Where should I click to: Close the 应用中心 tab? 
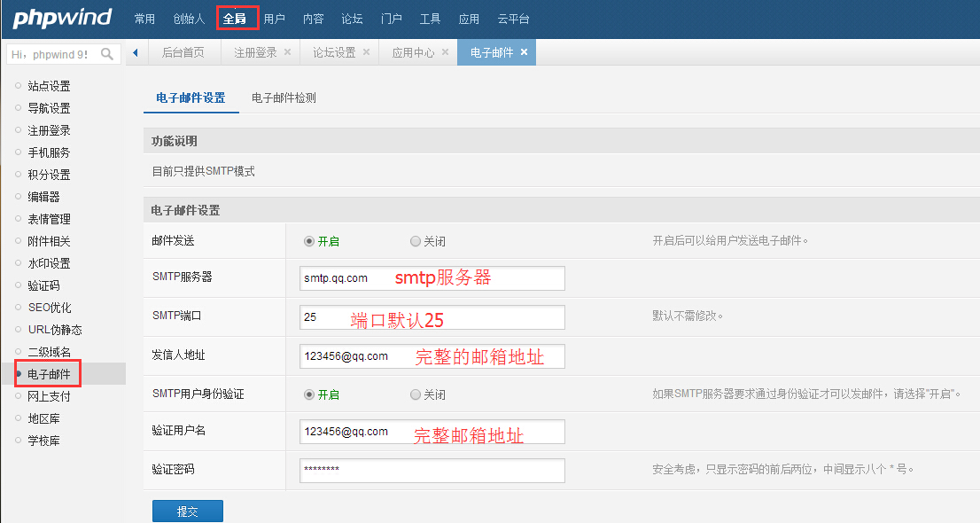pyautogui.click(x=445, y=52)
